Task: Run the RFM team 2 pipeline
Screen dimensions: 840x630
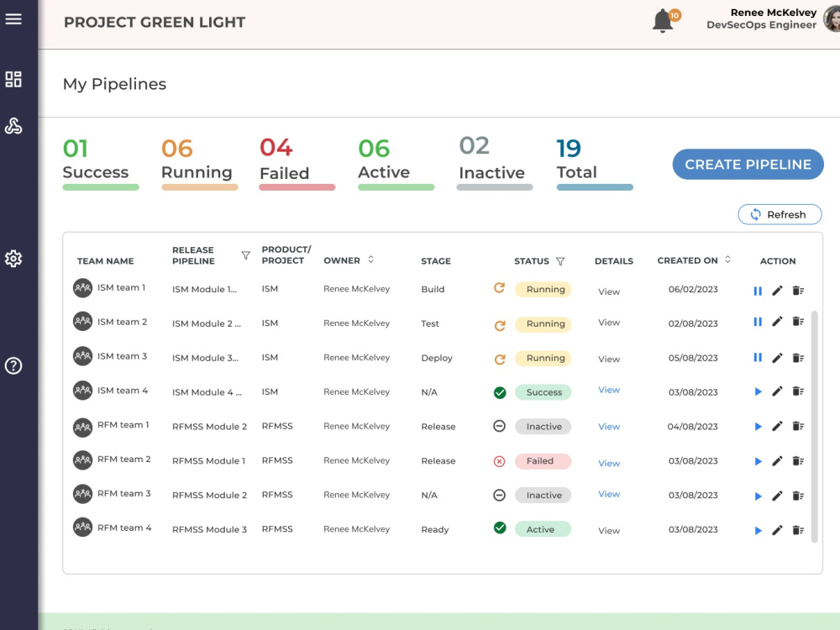Action: click(758, 461)
